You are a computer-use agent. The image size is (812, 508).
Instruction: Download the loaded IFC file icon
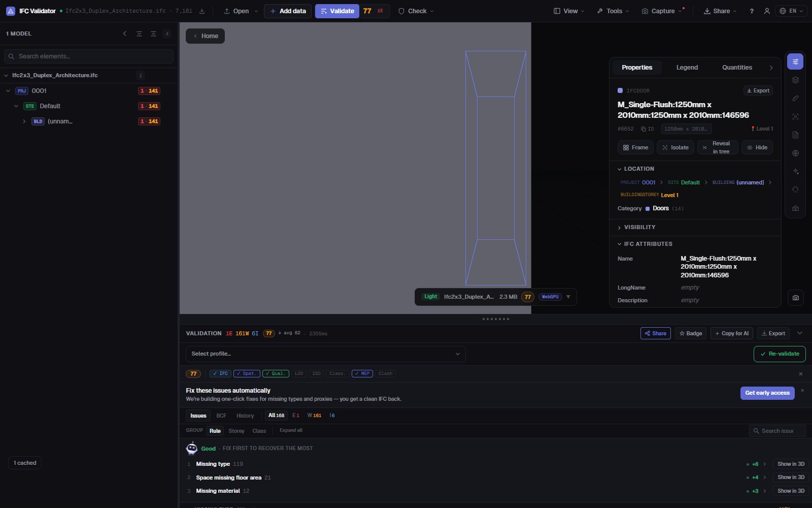tap(202, 11)
